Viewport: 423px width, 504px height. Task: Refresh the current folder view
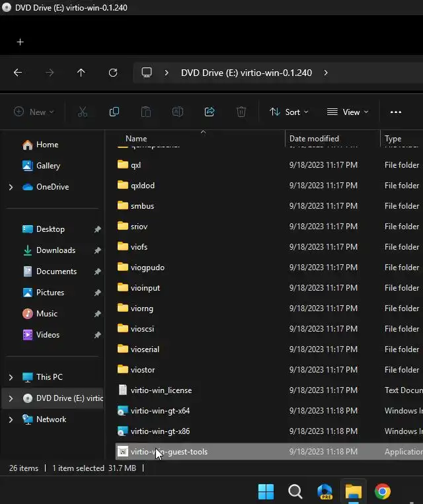113,73
